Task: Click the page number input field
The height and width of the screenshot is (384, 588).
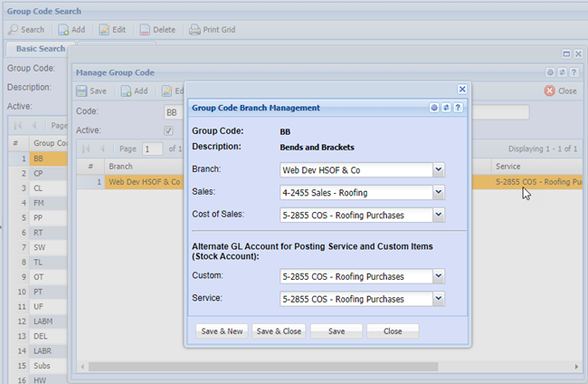Action: (x=151, y=149)
